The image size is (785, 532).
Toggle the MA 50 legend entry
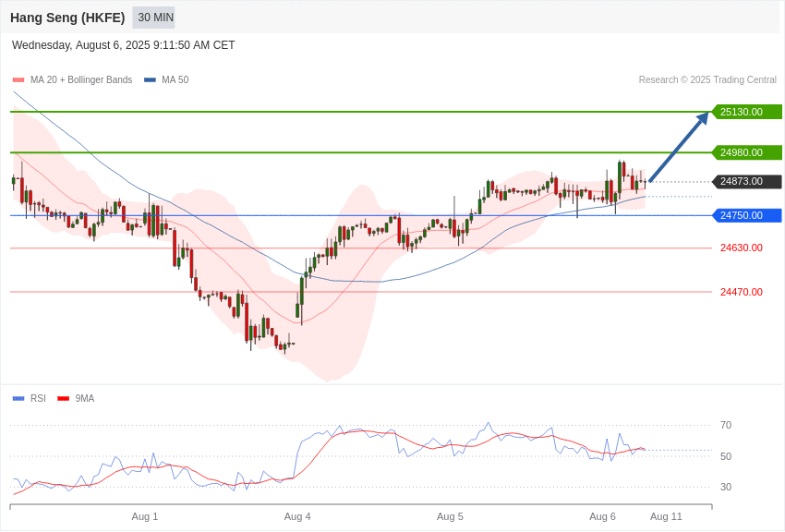166,80
